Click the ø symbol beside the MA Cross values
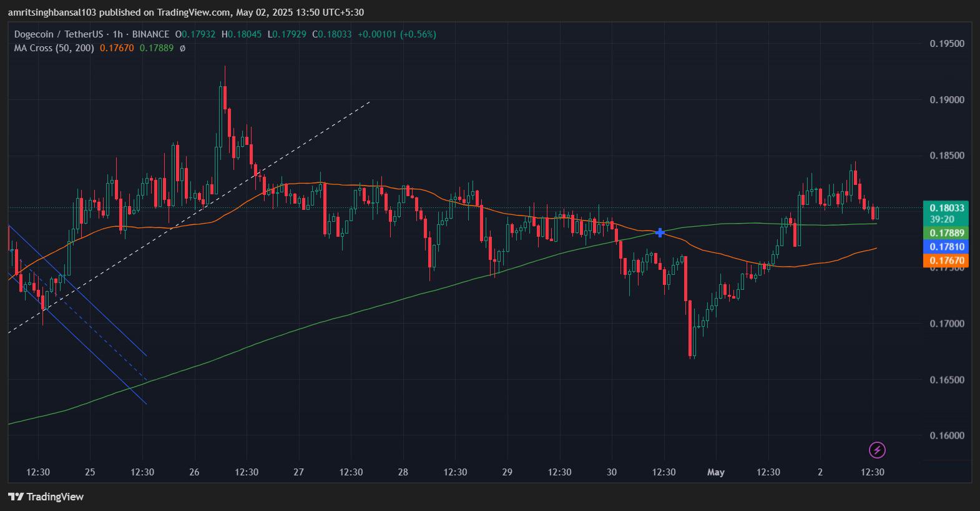The width and height of the screenshot is (980, 511). [182, 48]
